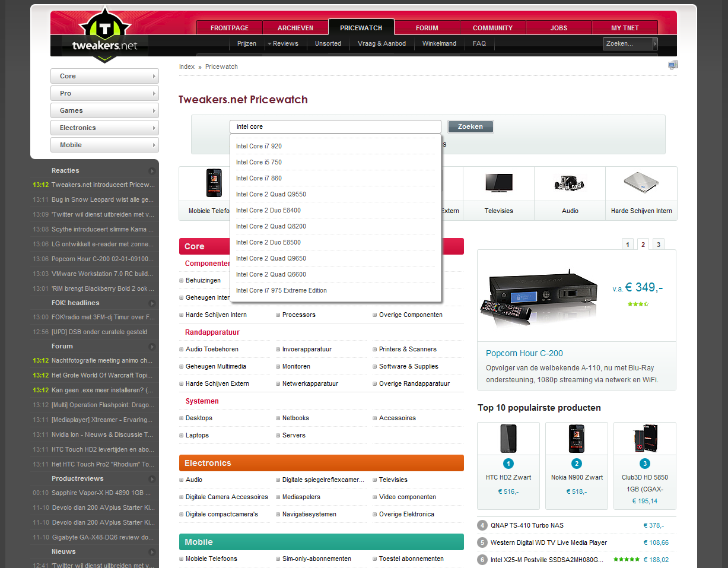Open the ARCHIEVEN tab
The height and width of the screenshot is (568, 728).
point(295,28)
